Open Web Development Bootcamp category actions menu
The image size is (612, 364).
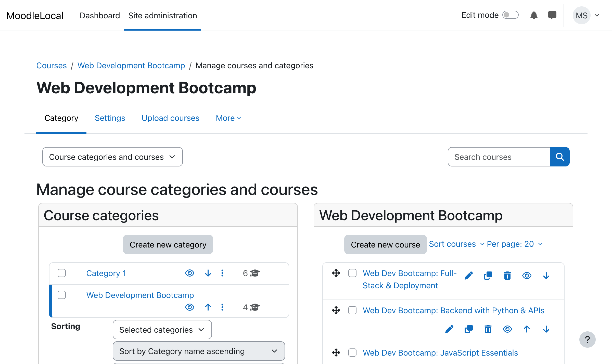click(222, 307)
